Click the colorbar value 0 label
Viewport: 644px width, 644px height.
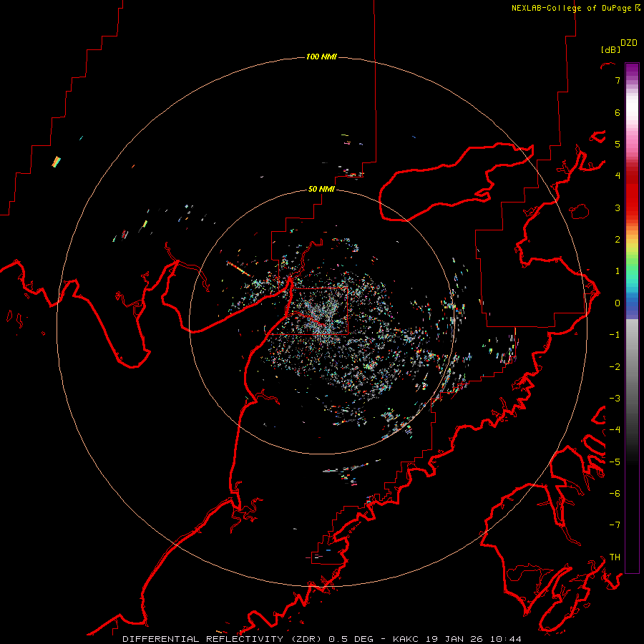(x=618, y=303)
